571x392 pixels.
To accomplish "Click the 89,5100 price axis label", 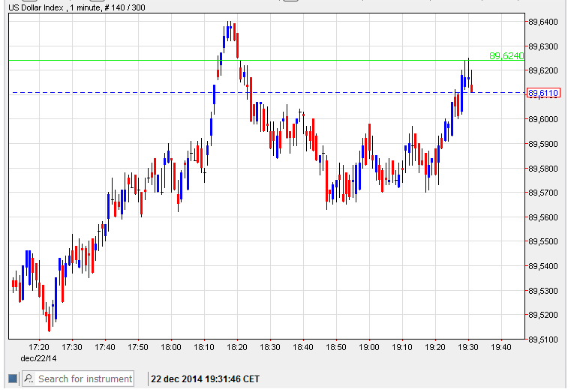I will pyautogui.click(x=543, y=340).
